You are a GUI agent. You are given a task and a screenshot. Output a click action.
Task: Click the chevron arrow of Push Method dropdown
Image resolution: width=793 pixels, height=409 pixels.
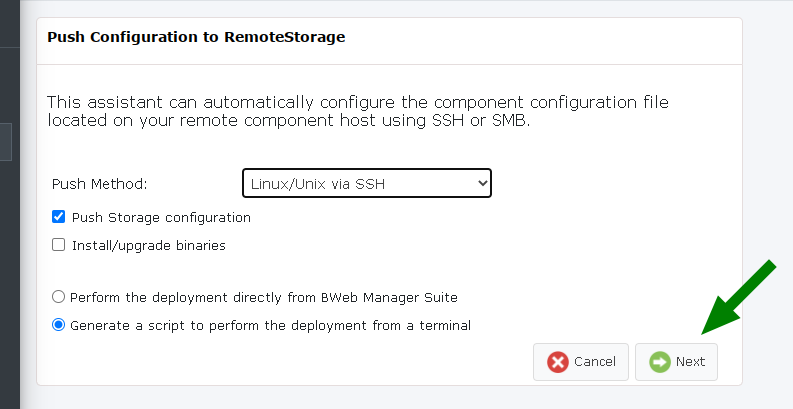(482, 183)
